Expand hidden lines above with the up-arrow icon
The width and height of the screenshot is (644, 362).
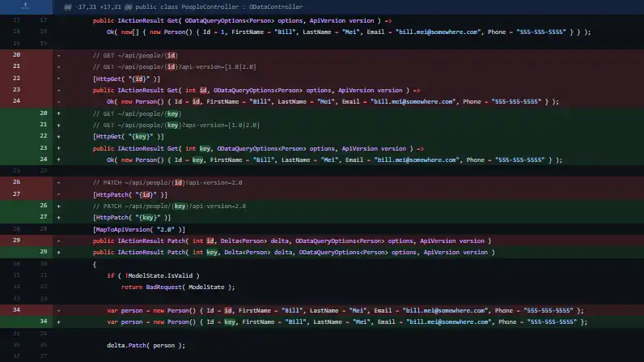pyautogui.click(x=25, y=6)
